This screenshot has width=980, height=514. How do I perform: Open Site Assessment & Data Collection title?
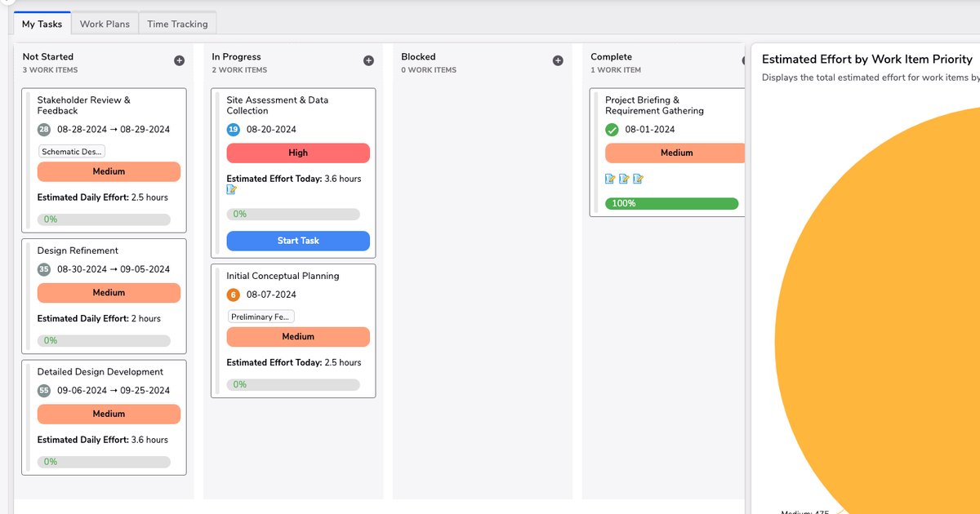(x=277, y=105)
